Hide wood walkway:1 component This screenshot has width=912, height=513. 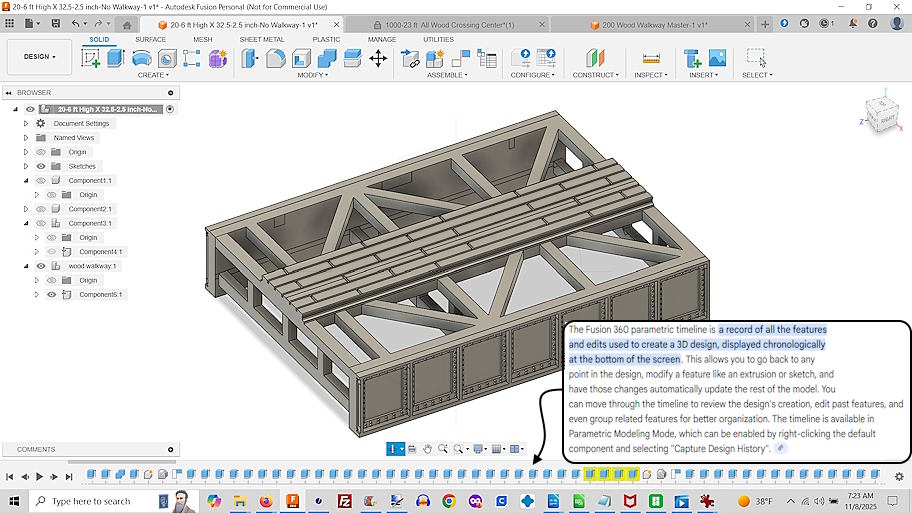tap(41, 266)
